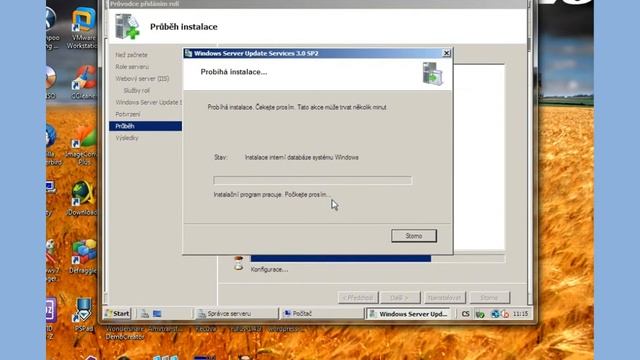Open Server Manager quick launch icon
Screen dimensions: 640x360
point(144,313)
